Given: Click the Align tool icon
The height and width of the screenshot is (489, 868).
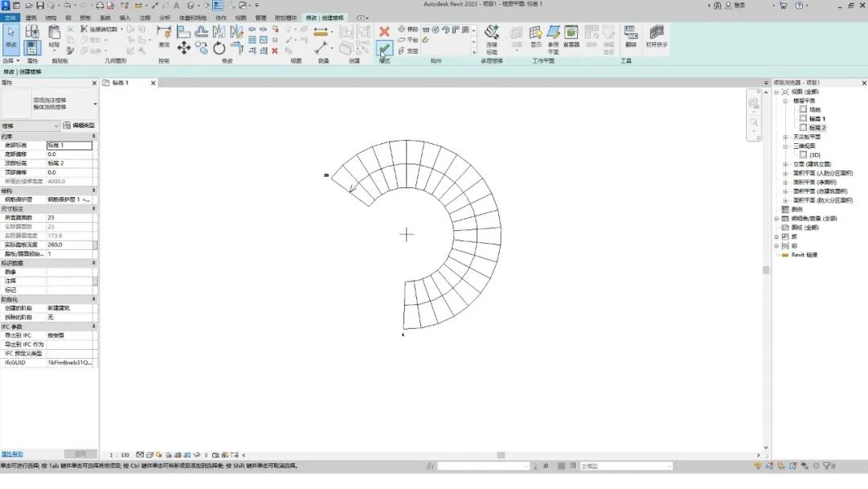Looking at the screenshot, I should point(183,32).
